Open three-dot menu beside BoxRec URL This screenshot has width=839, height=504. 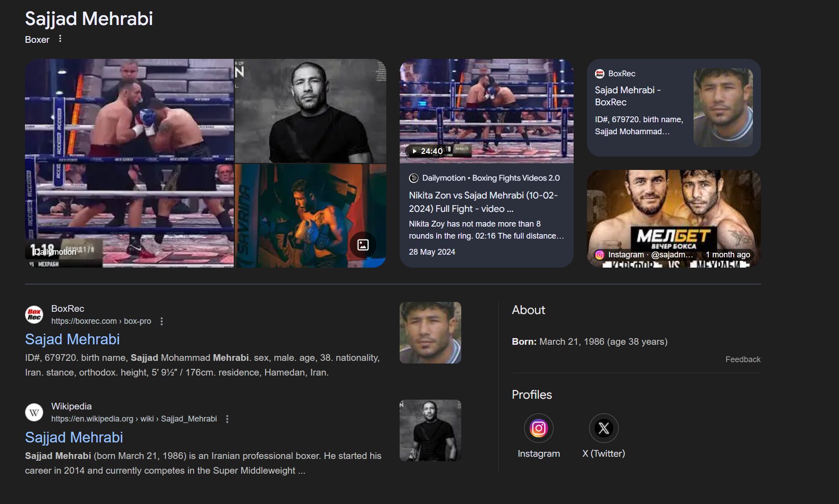coord(161,321)
